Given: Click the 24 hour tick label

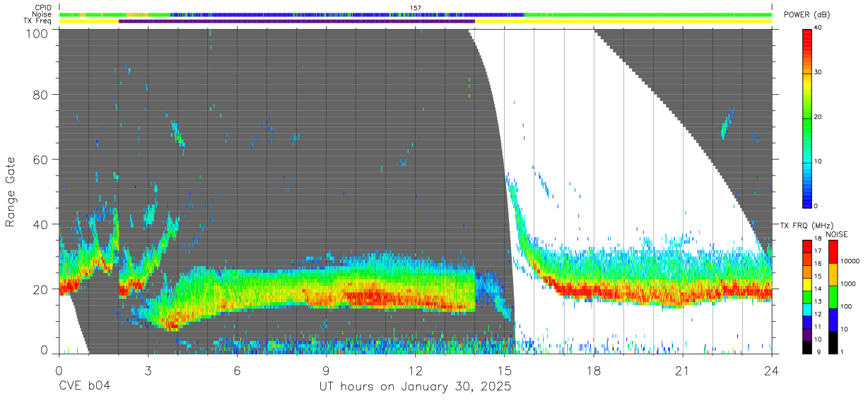Looking at the screenshot, I should coord(772,370).
